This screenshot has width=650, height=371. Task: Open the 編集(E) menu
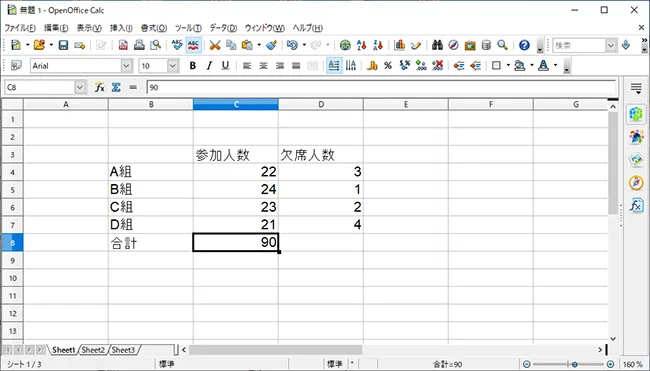56,28
